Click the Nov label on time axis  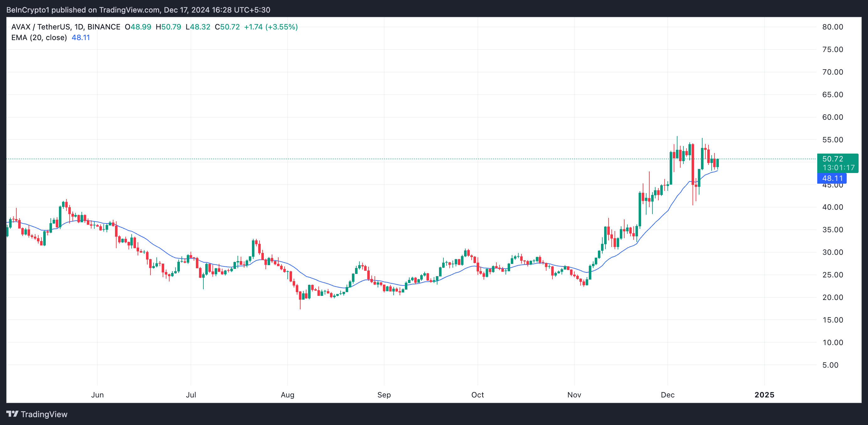tap(574, 395)
